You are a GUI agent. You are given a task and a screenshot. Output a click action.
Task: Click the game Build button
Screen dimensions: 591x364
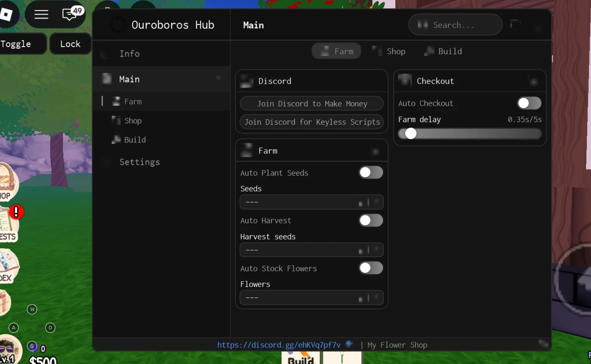coord(301,358)
